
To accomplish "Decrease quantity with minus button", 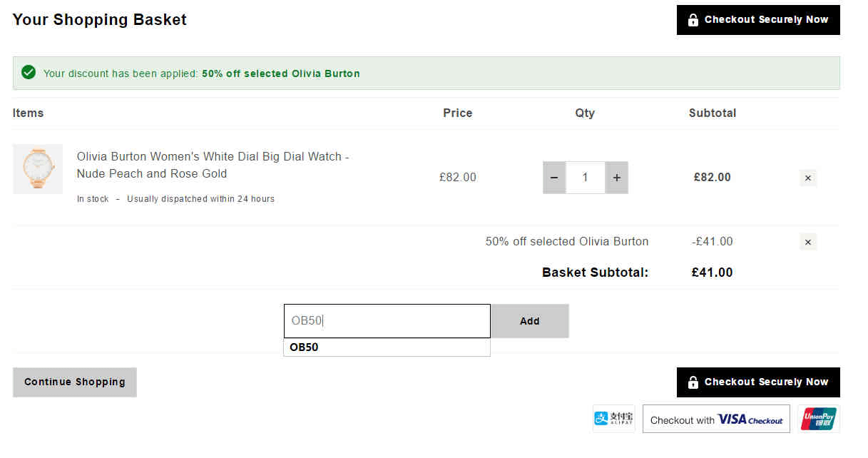I will [554, 178].
